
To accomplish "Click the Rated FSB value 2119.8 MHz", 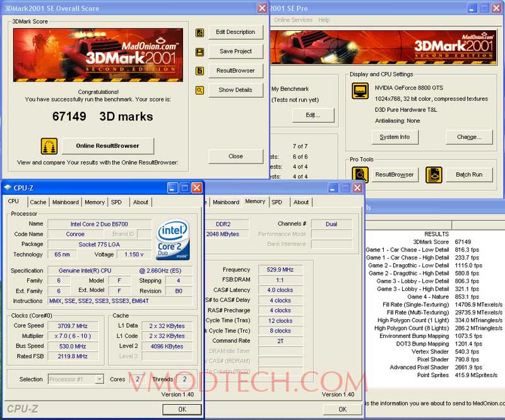I will pos(73,356).
